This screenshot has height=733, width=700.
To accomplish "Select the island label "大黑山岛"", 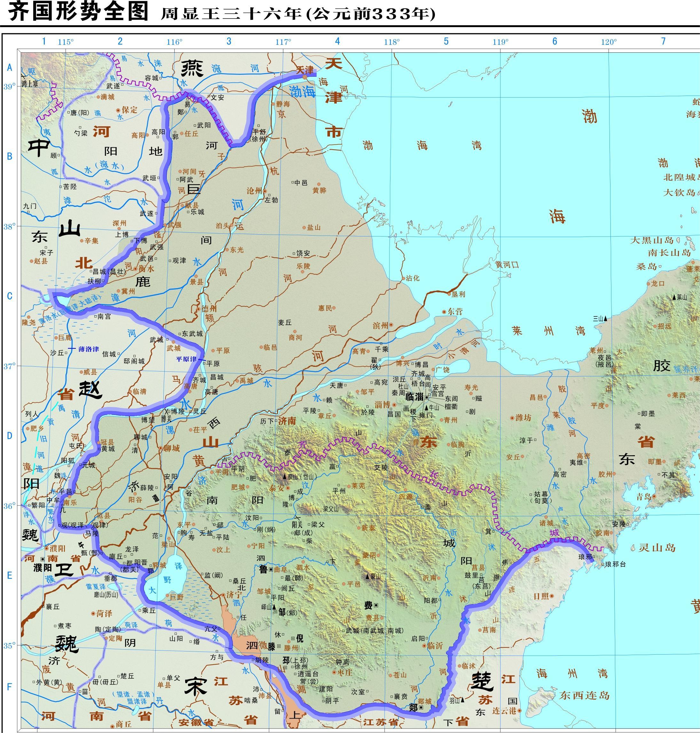I will tap(652, 240).
